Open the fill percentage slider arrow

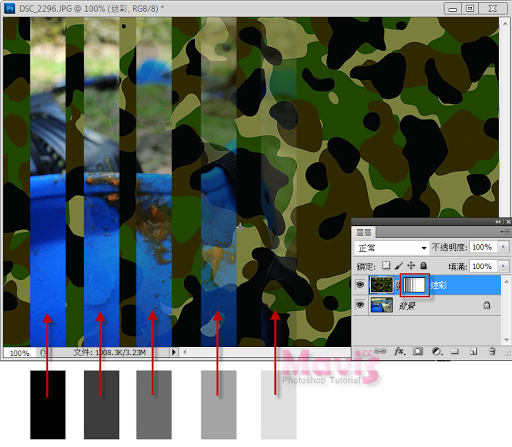[503, 266]
